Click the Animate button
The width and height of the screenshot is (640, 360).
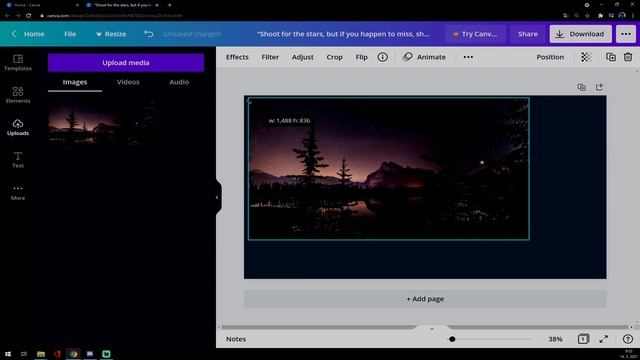pyautogui.click(x=424, y=57)
